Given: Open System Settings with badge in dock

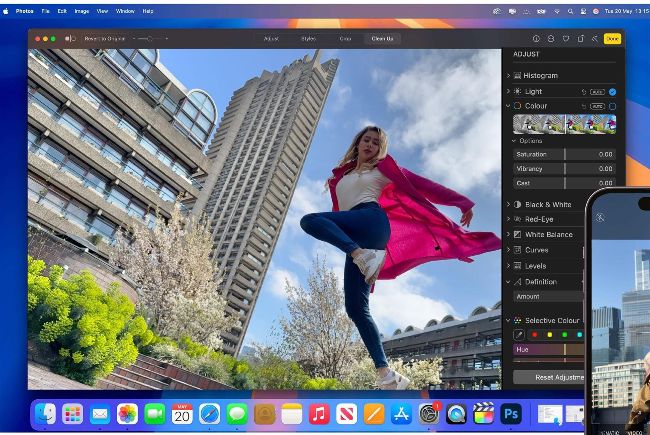Looking at the screenshot, I should coord(429,414).
